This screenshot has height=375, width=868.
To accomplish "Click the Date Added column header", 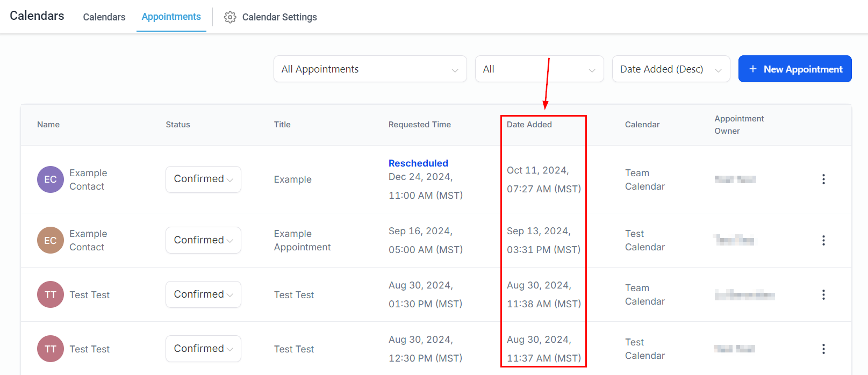I will 529,125.
